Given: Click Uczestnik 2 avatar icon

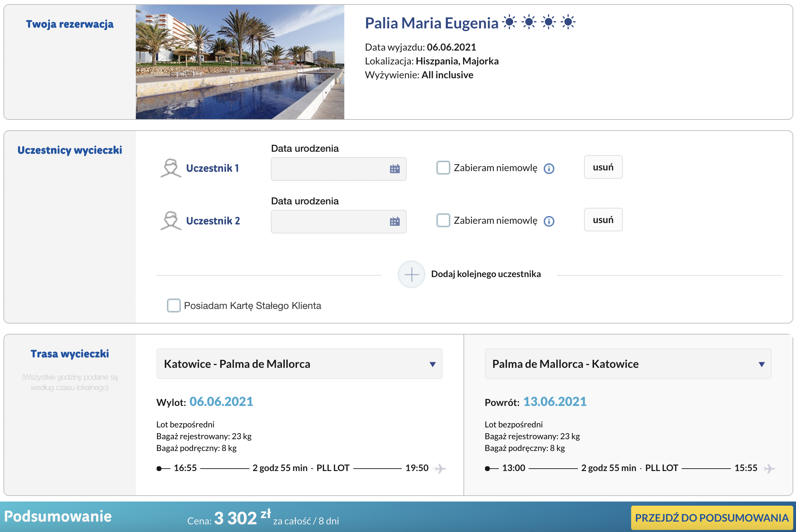Looking at the screenshot, I should [x=171, y=221].
